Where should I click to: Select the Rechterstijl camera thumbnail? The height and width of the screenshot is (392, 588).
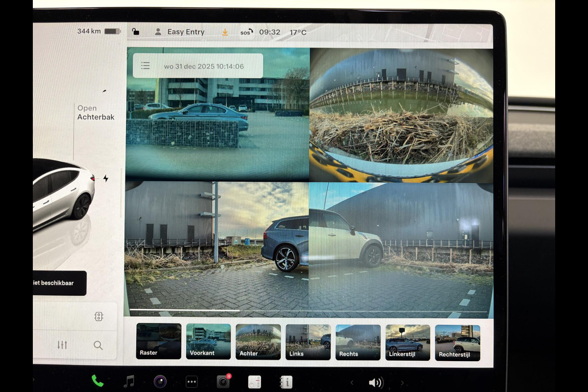point(457,343)
